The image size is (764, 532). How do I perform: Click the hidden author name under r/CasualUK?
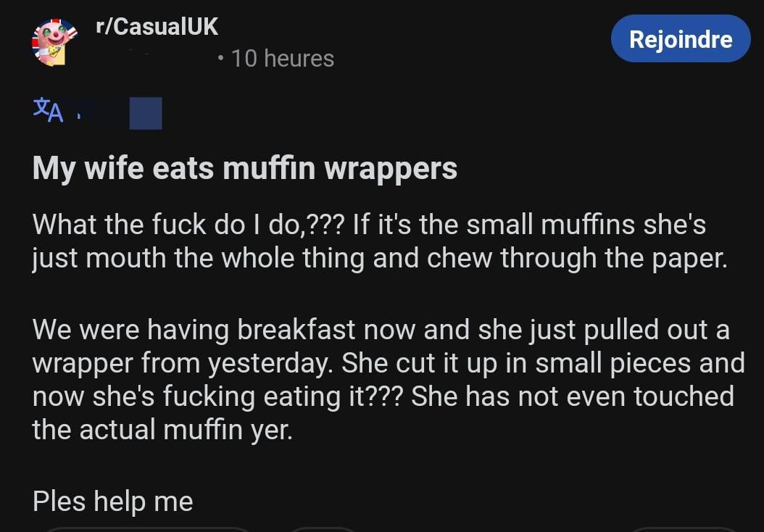[x=152, y=58]
